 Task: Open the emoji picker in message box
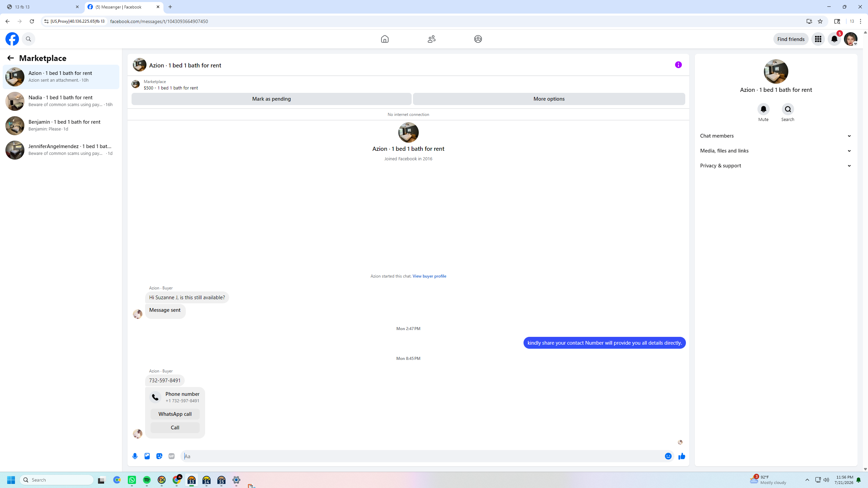(668, 456)
